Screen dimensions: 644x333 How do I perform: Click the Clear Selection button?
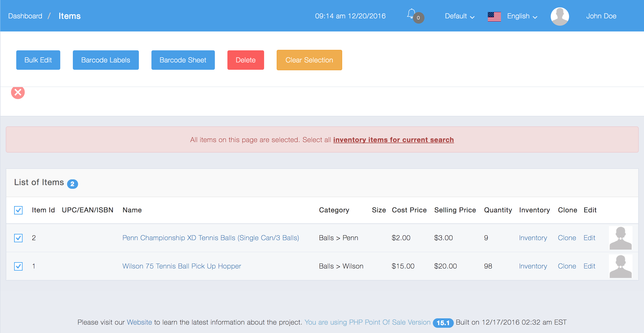pos(309,60)
